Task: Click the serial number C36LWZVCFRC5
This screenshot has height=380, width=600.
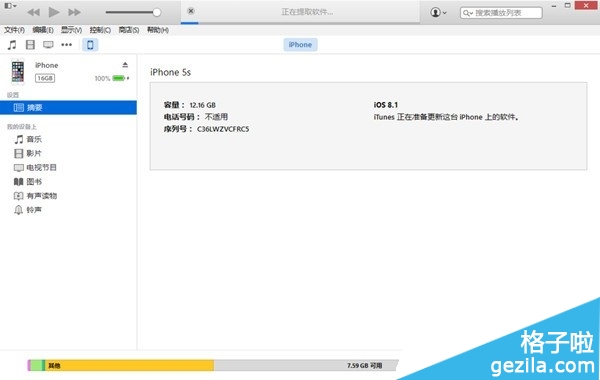Action: pyautogui.click(x=223, y=129)
